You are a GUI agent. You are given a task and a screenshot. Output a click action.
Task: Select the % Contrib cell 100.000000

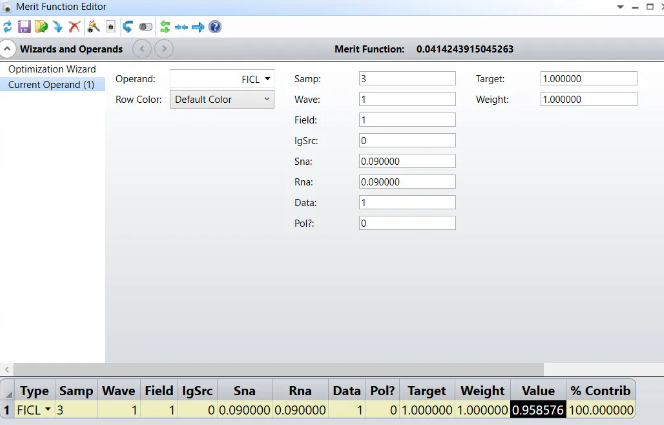pos(600,410)
